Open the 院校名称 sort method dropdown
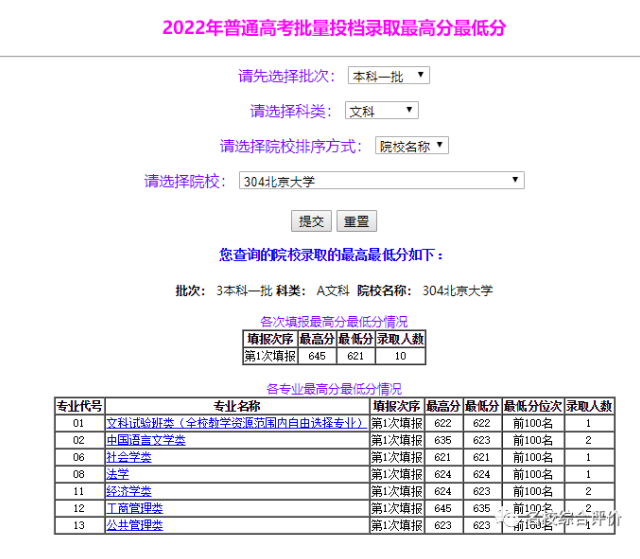Screen dimensions: 640x559 (x=412, y=146)
